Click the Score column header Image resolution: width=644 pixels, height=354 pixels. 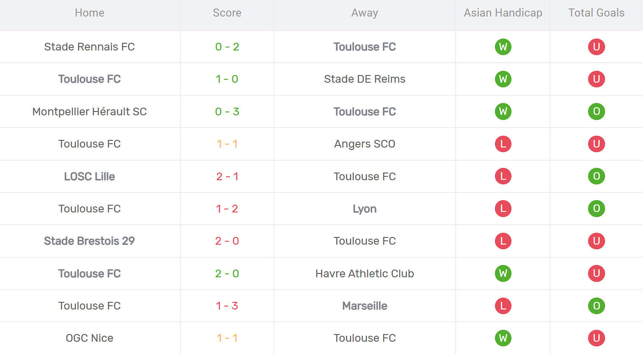[x=227, y=13]
